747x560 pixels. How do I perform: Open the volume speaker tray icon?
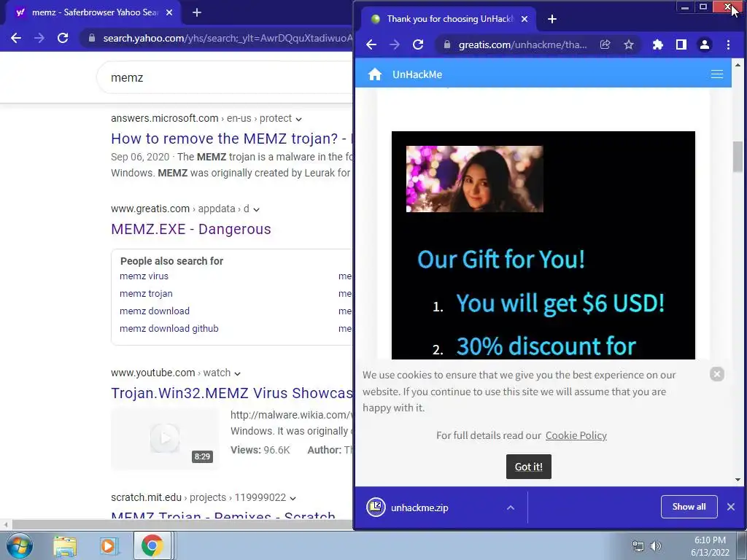[x=656, y=546]
